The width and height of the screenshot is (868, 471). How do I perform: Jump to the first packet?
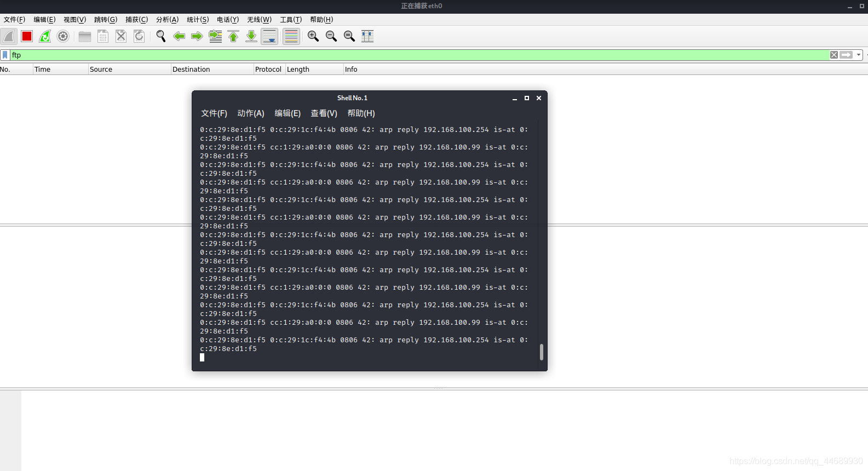click(x=233, y=36)
